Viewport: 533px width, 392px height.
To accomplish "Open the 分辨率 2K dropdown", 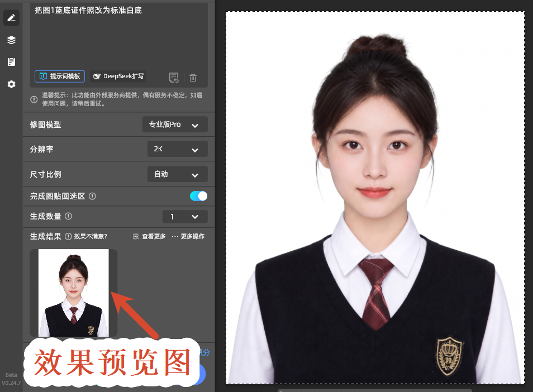I will pos(178,149).
